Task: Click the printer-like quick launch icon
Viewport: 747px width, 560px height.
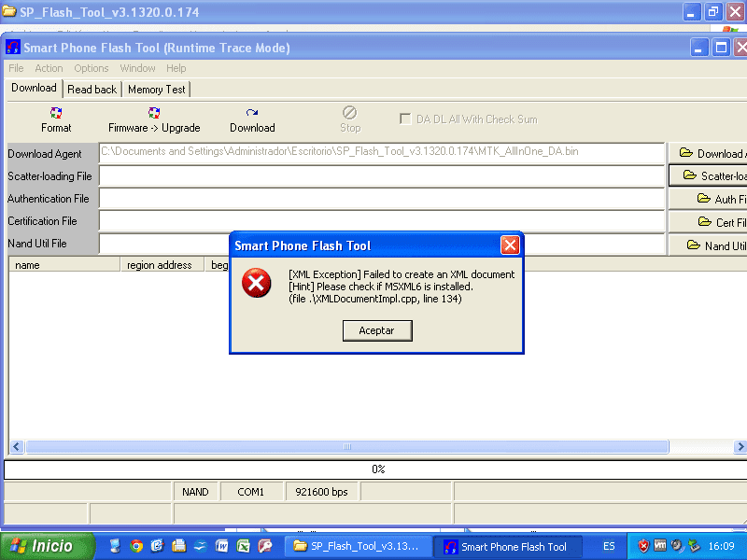Action: click(x=179, y=546)
